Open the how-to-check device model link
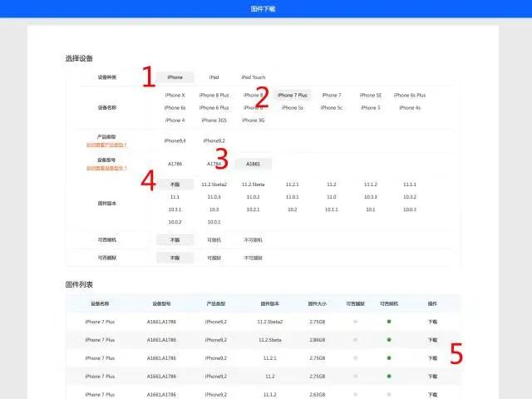Image resolution: width=532 pixels, height=399 pixels. pos(106,168)
